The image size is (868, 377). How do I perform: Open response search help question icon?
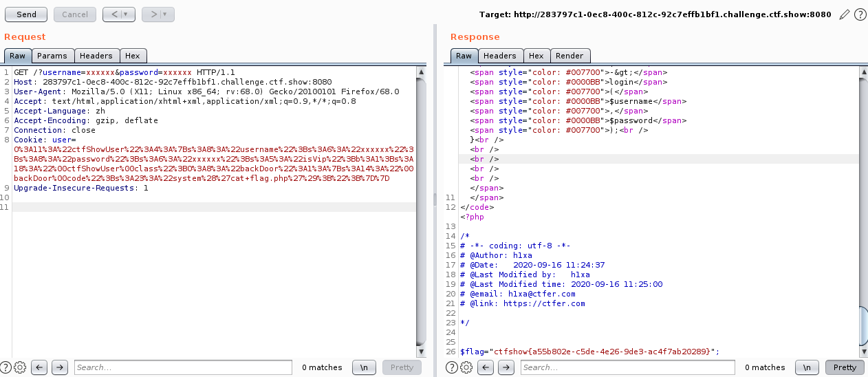pos(452,367)
